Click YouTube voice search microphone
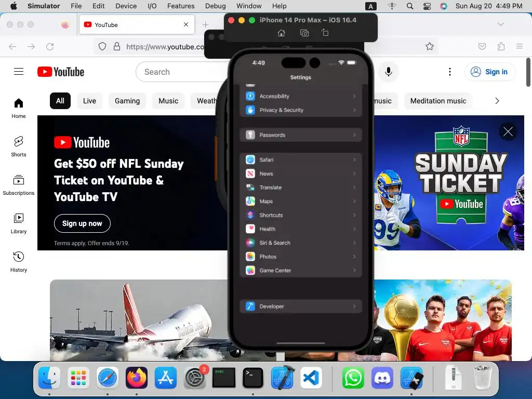The image size is (532, 399). pyautogui.click(x=389, y=72)
